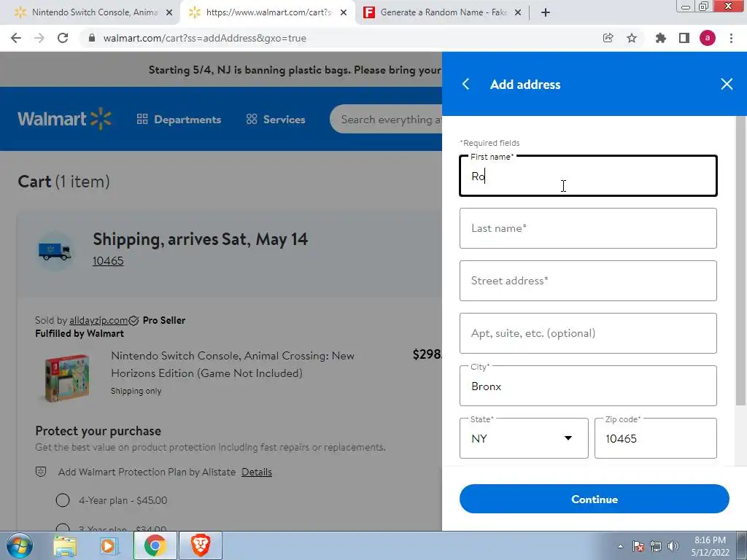The image size is (747, 560).
Task: Share this page icon in address bar
Action: (x=608, y=38)
